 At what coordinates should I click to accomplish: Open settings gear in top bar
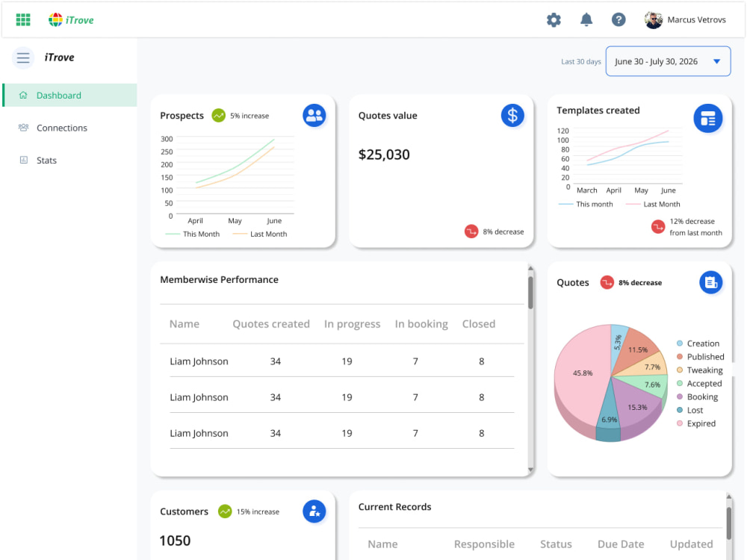click(554, 19)
